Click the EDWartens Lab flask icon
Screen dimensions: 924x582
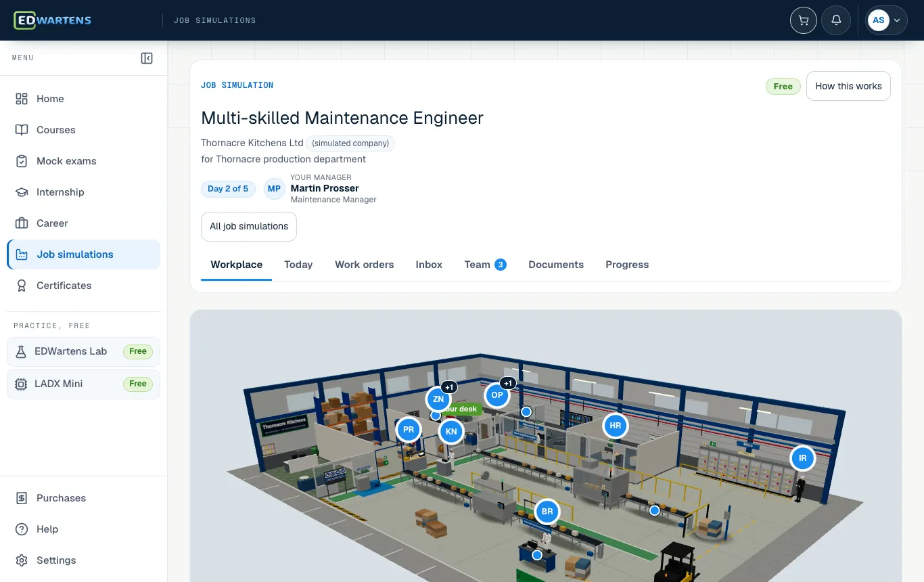tap(21, 351)
